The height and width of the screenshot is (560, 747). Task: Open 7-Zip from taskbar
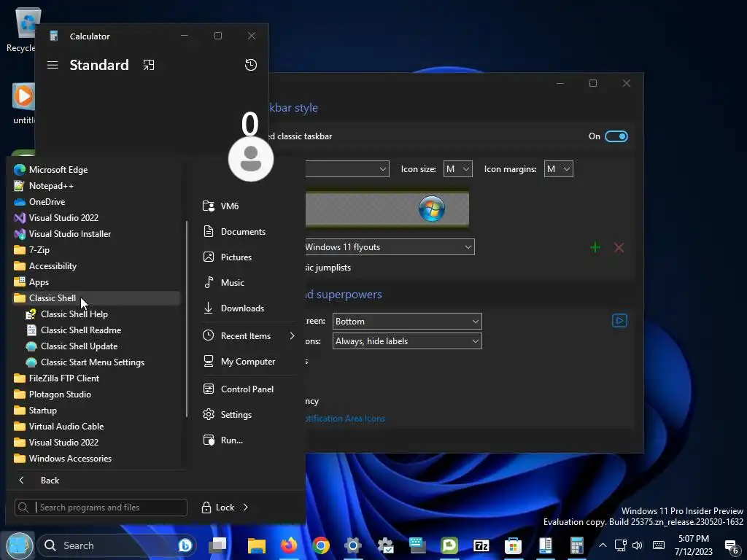481,545
